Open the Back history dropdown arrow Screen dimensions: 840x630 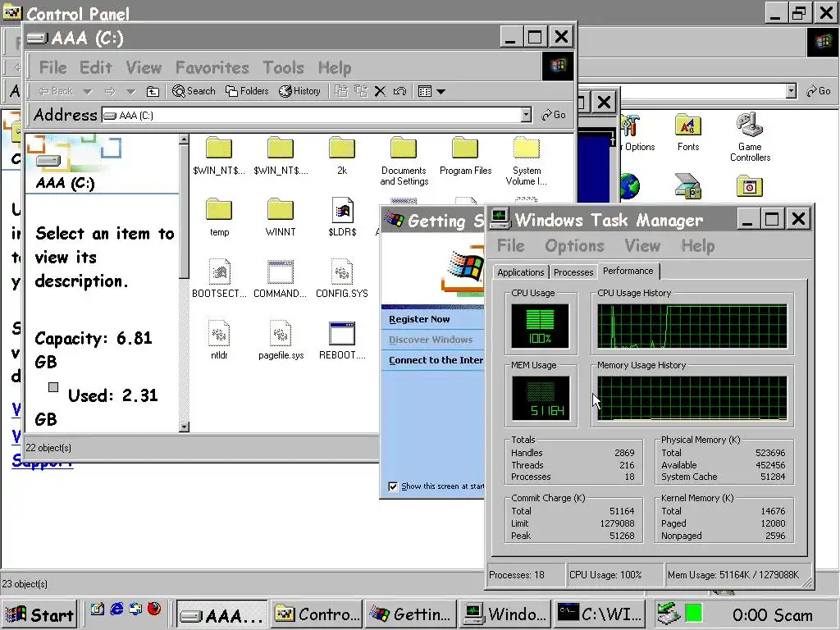(88, 92)
